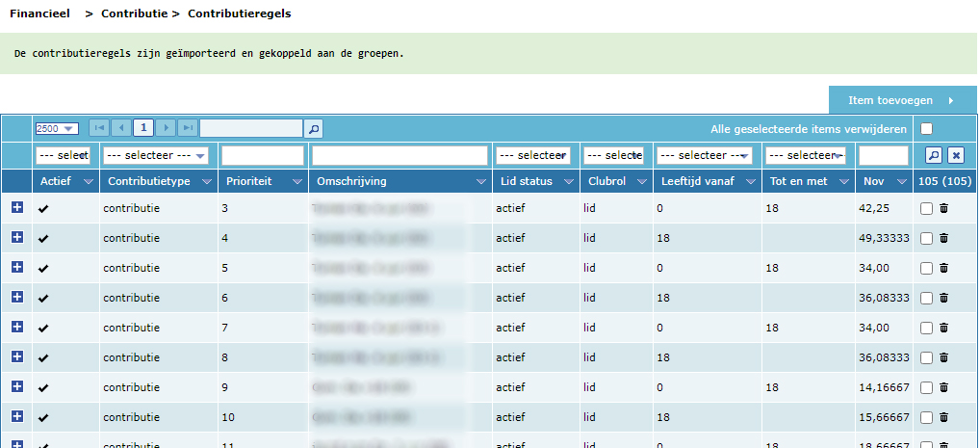This screenshot has width=980, height=448.
Task: Check the select-all items checkbox
Action: click(x=926, y=129)
